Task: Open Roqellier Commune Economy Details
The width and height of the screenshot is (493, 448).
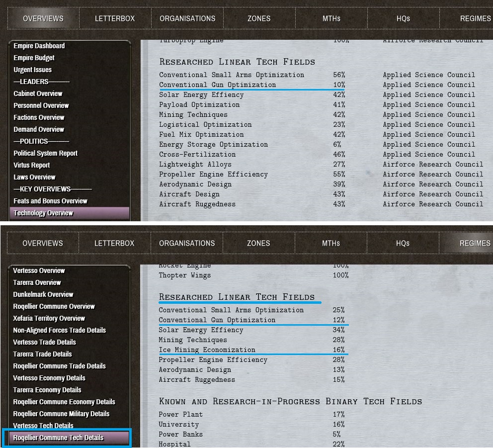Action: click(64, 402)
